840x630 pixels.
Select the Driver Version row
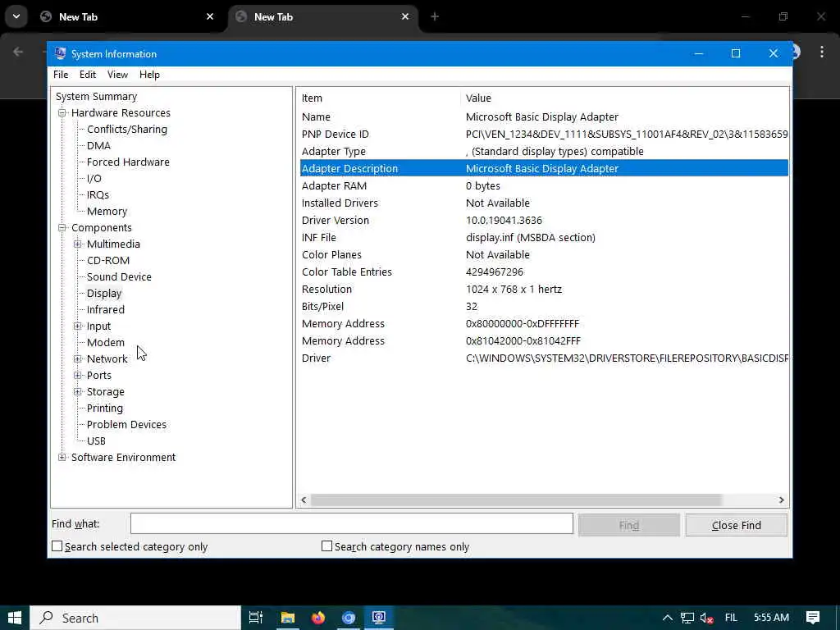(x=544, y=220)
